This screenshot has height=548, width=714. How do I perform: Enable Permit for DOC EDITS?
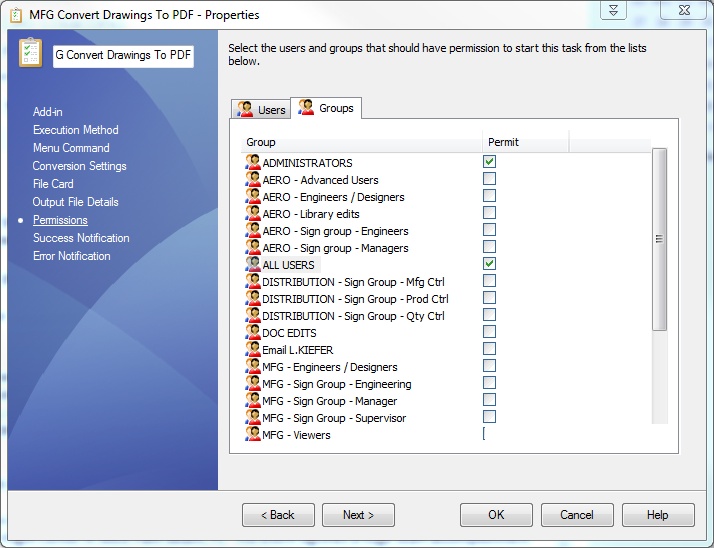[x=490, y=332]
